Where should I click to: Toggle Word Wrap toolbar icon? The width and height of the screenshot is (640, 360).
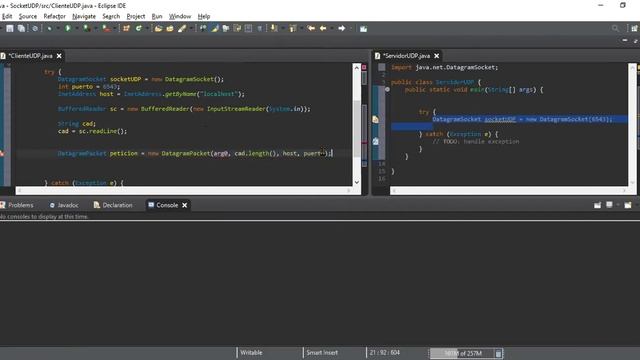click(237, 29)
